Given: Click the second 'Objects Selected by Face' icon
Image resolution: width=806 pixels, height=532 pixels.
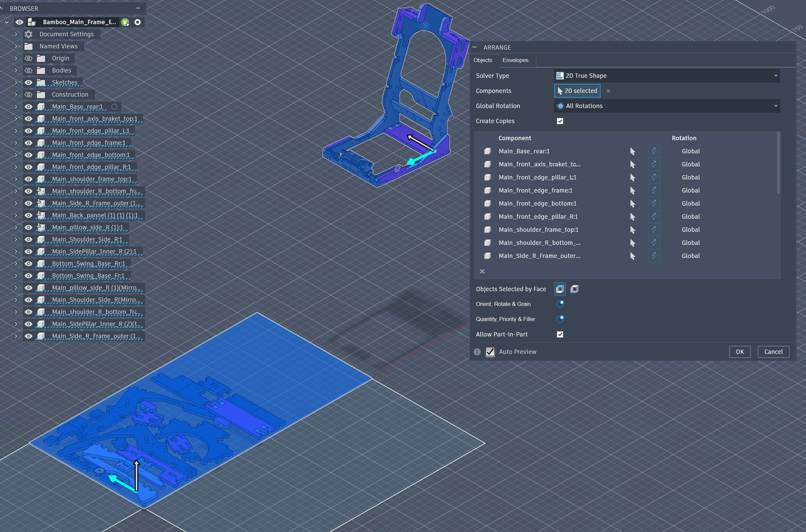Looking at the screenshot, I should (x=574, y=289).
